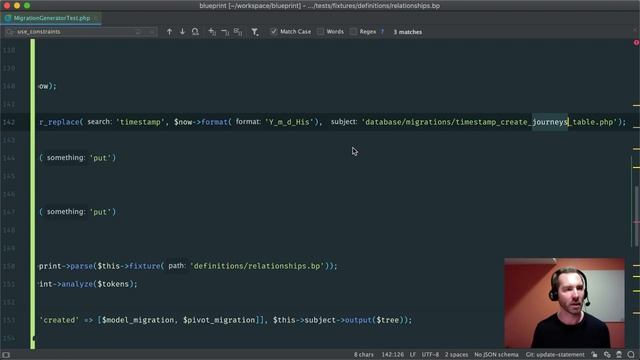Click the window title 'blueprint [~/workspace/blueprint]'
The width and height of the screenshot is (640, 360).
pyautogui.click(x=250, y=6)
